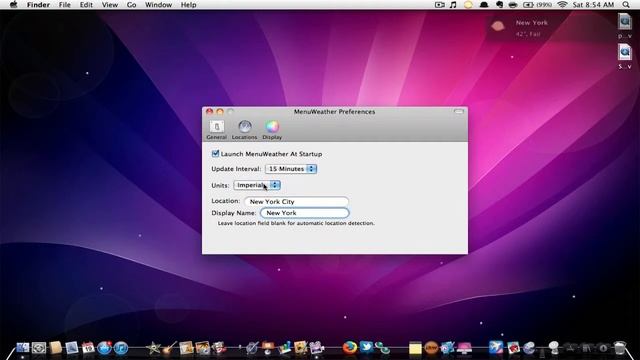Screen dimensions: 640x360
Task: Click the Sat 8:54 AM clock
Action: pos(593,5)
